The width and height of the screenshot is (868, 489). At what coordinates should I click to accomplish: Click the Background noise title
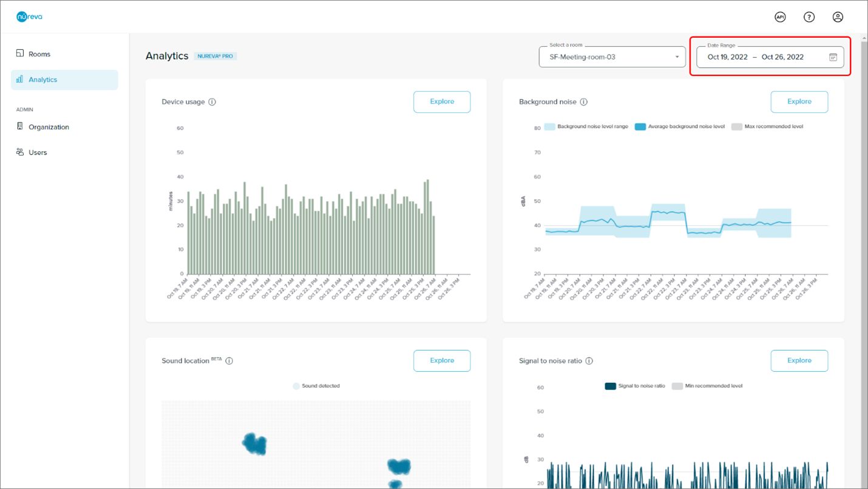point(548,102)
